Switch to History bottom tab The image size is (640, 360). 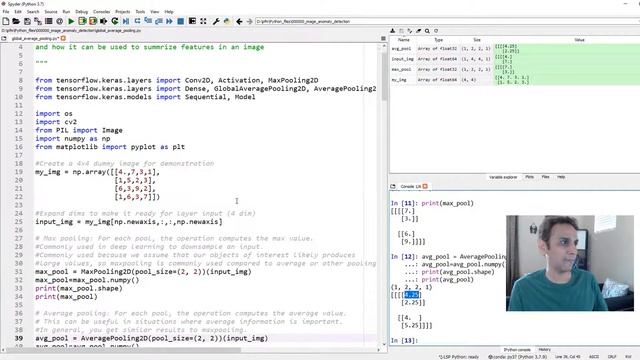click(544, 350)
